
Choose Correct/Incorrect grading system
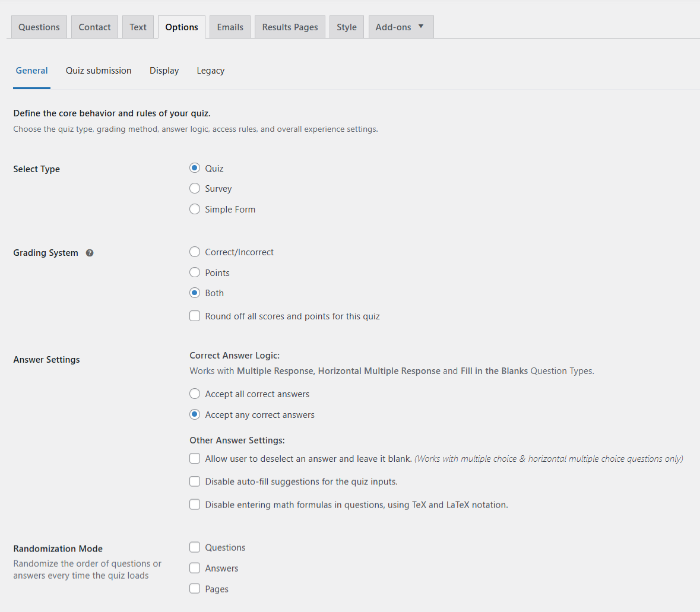pos(195,252)
